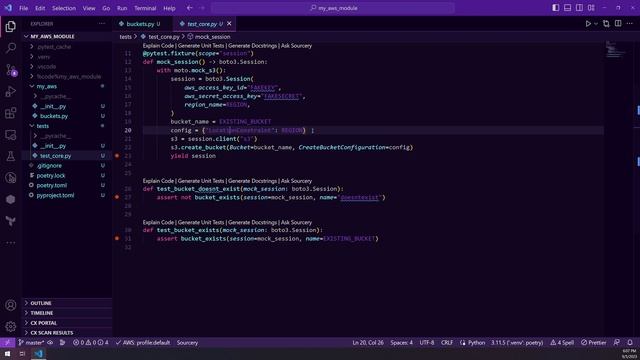The image size is (640, 360).
Task: Toggle bottom panel layout button
Action: coord(567,8)
